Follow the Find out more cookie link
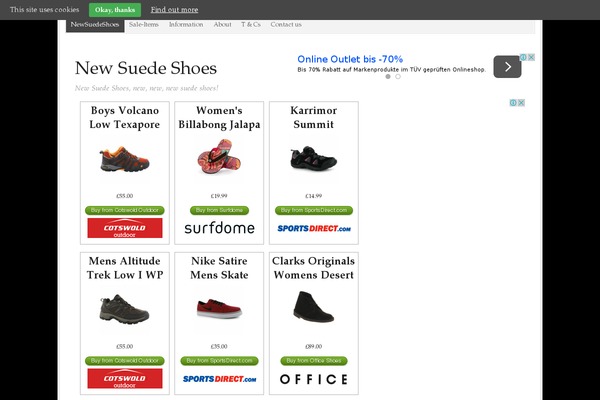 point(174,9)
